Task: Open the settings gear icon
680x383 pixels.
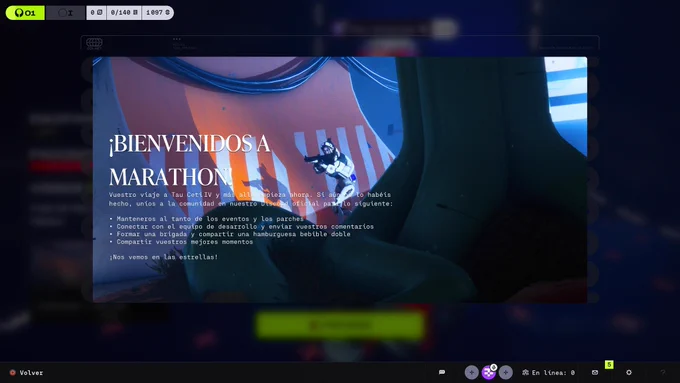Action: tap(629, 372)
